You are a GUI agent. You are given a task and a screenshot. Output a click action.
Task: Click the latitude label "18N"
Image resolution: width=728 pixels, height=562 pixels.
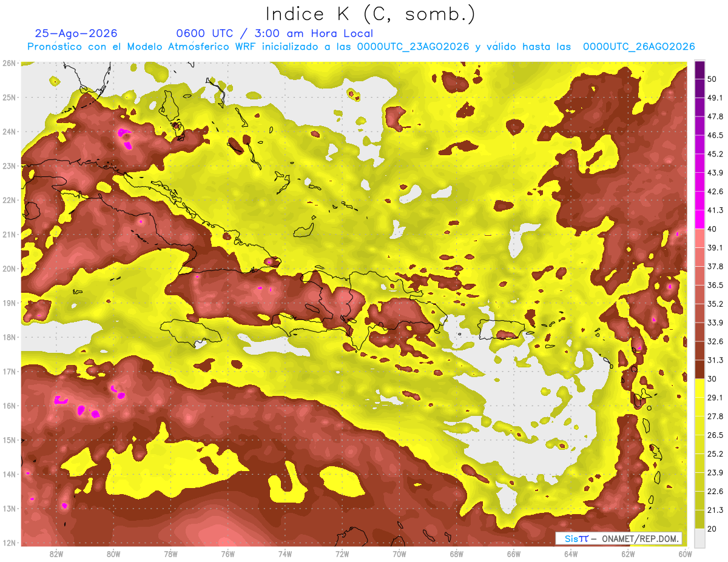(x=8, y=337)
